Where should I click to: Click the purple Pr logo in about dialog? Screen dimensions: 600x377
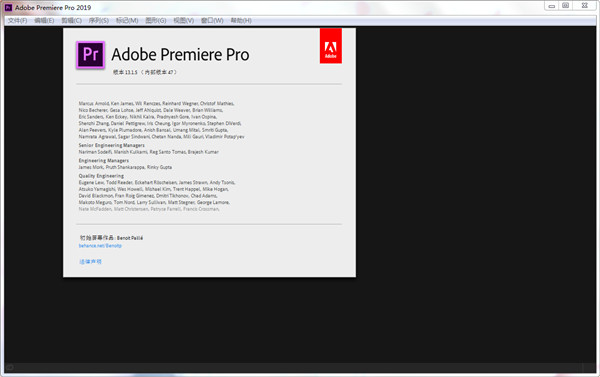point(90,55)
